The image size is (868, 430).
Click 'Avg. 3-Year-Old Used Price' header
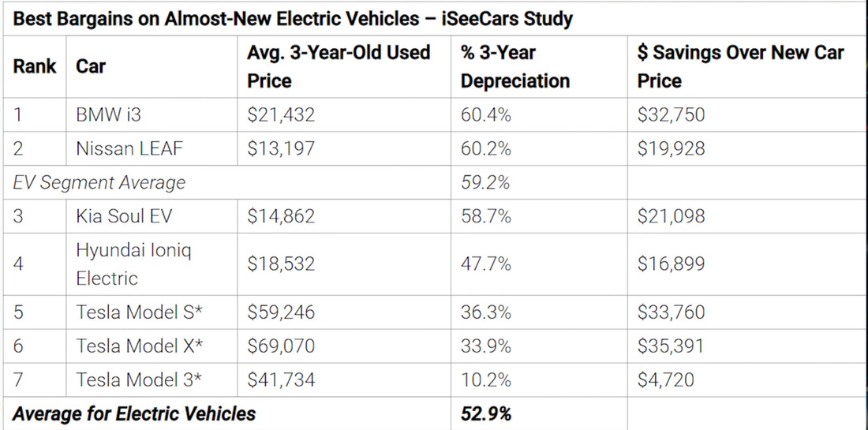(339, 66)
